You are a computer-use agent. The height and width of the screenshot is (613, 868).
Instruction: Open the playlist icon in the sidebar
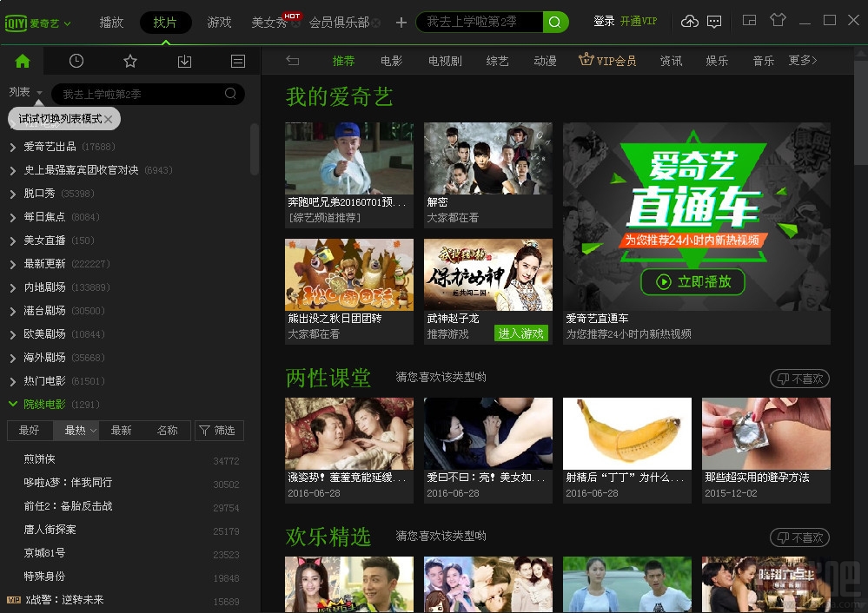237,61
